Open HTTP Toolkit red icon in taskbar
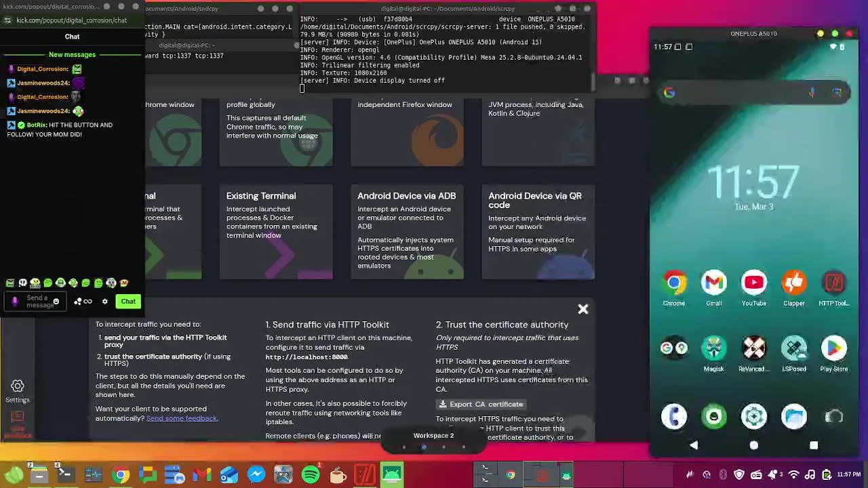This screenshot has height=488, width=868. (x=365, y=475)
